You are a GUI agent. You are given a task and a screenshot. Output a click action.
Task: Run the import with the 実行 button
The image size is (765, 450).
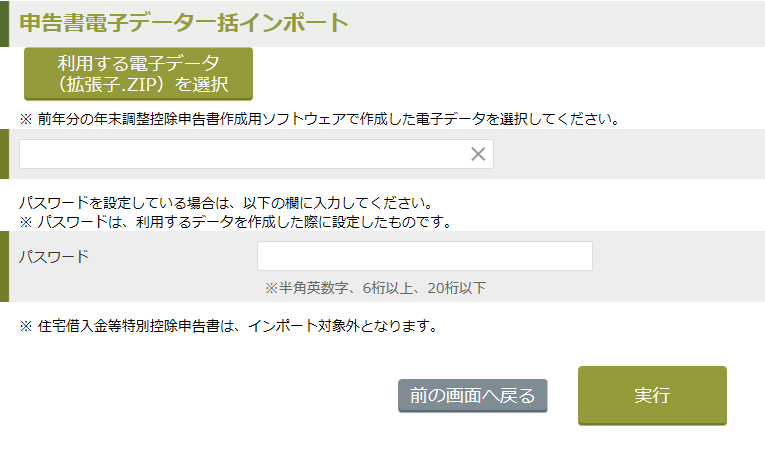[x=652, y=395]
